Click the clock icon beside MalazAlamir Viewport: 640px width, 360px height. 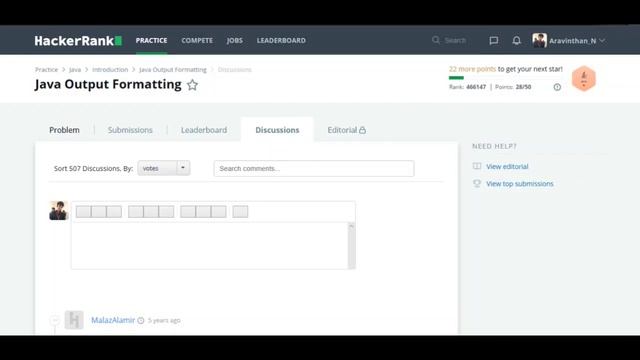(141, 320)
